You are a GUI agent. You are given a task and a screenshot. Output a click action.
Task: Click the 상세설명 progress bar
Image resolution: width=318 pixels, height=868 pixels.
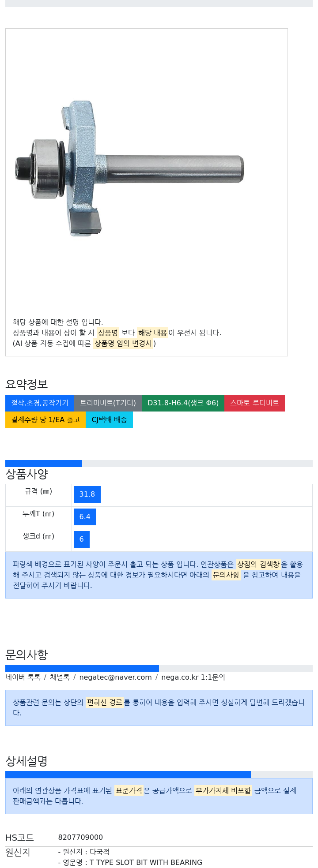coord(159,774)
